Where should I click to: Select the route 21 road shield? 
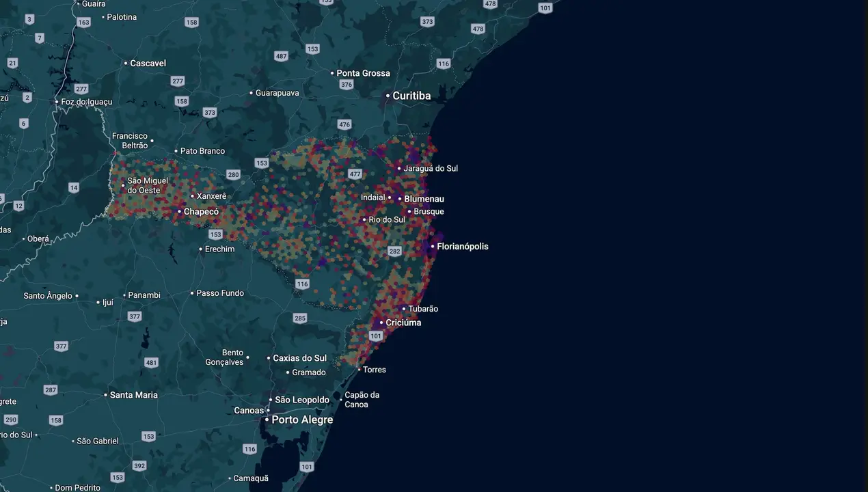tap(12, 63)
